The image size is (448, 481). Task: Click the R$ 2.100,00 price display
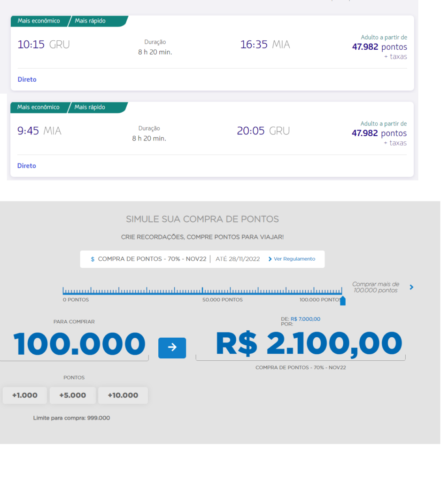click(x=309, y=344)
